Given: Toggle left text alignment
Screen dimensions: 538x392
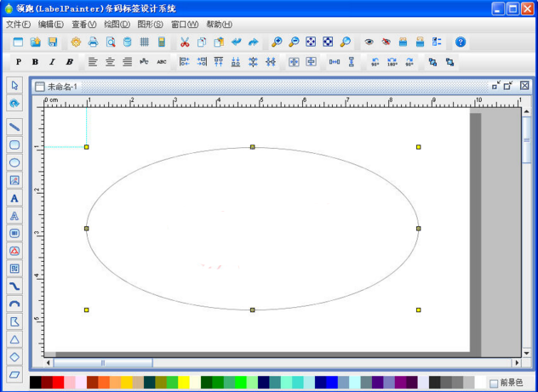Looking at the screenshot, I should 93,62.
